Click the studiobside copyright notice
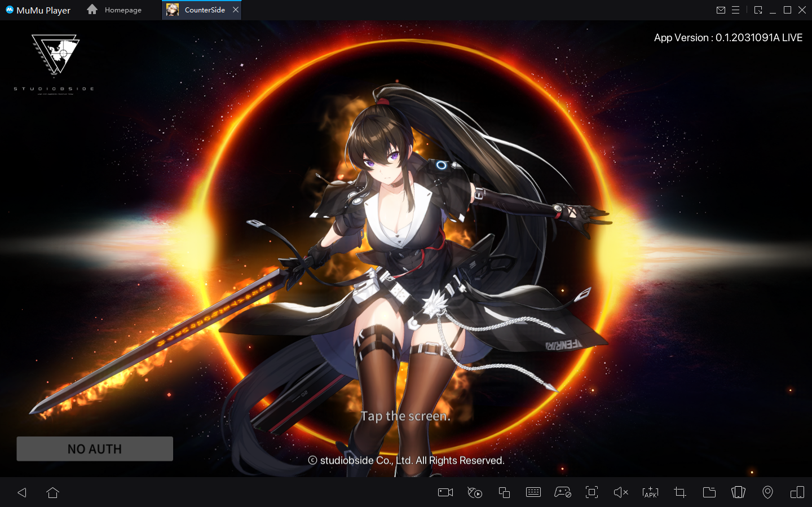 [x=406, y=460]
